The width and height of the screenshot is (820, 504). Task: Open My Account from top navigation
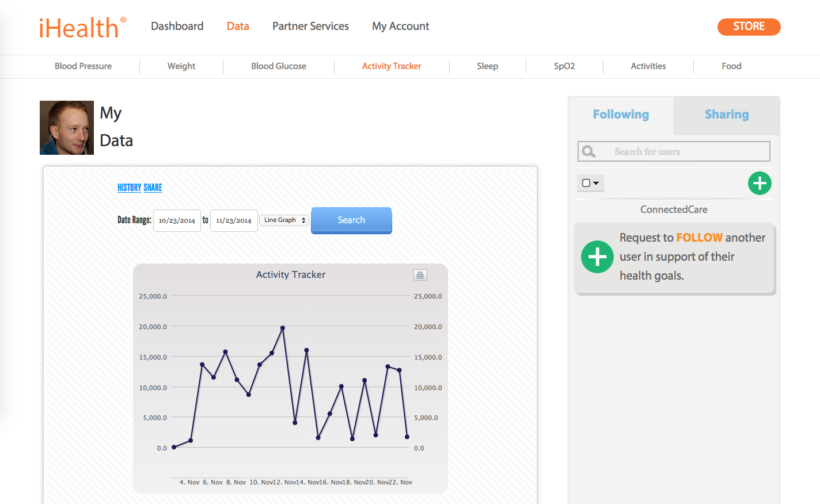pos(400,26)
